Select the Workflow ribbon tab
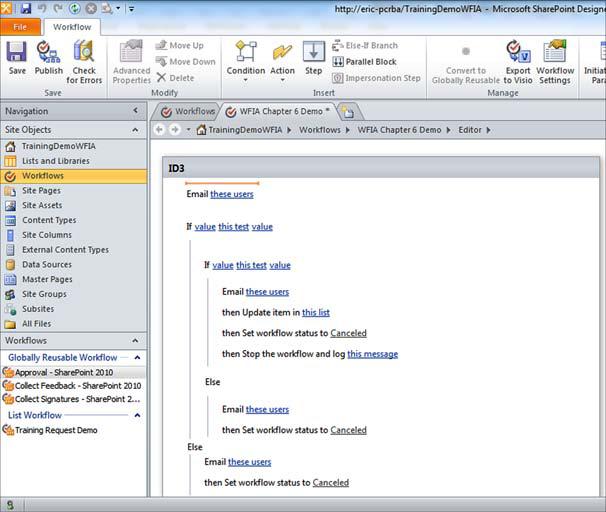 pos(72,27)
